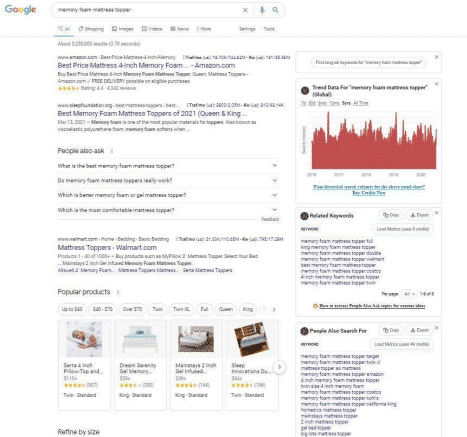Click the Feedback link below the questions
Image resolution: width=467 pixels, height=437 pixels.
tap(270, 219)
